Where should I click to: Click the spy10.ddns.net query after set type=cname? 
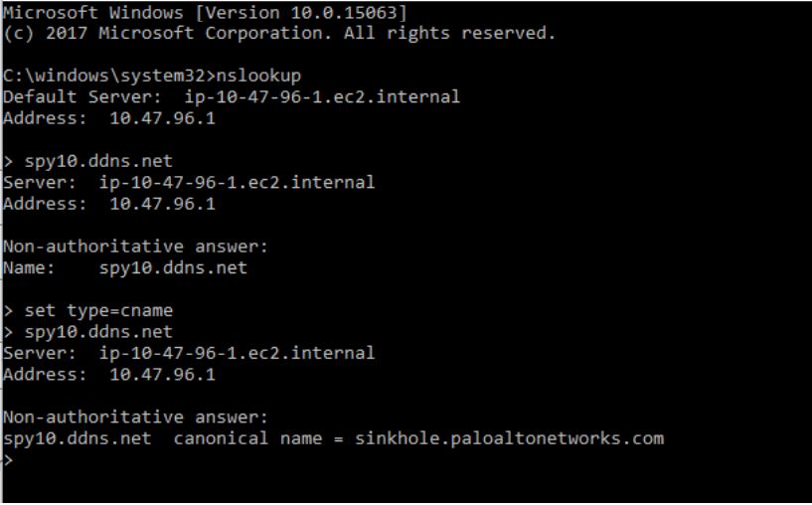point(98,331)
